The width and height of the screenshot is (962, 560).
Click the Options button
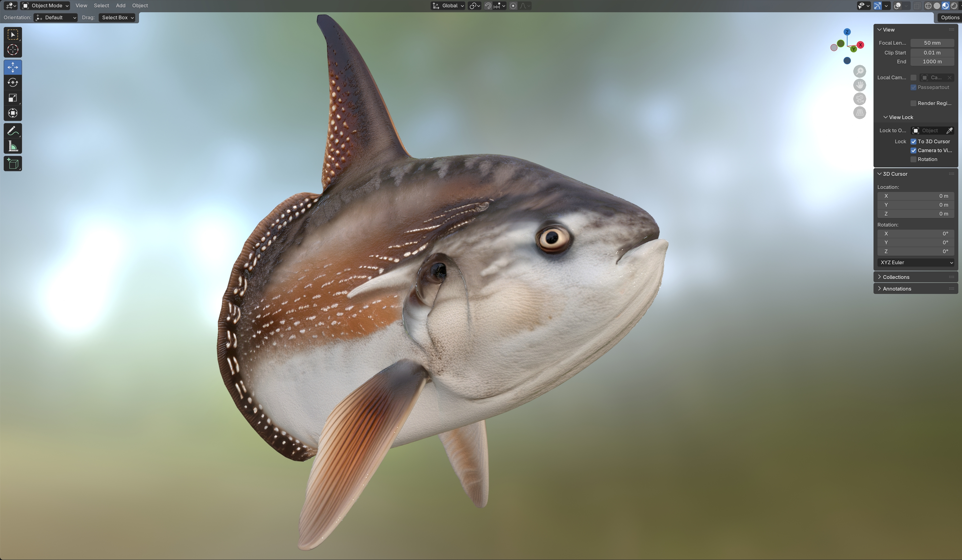pyautogui.click(x=949, y=17)
